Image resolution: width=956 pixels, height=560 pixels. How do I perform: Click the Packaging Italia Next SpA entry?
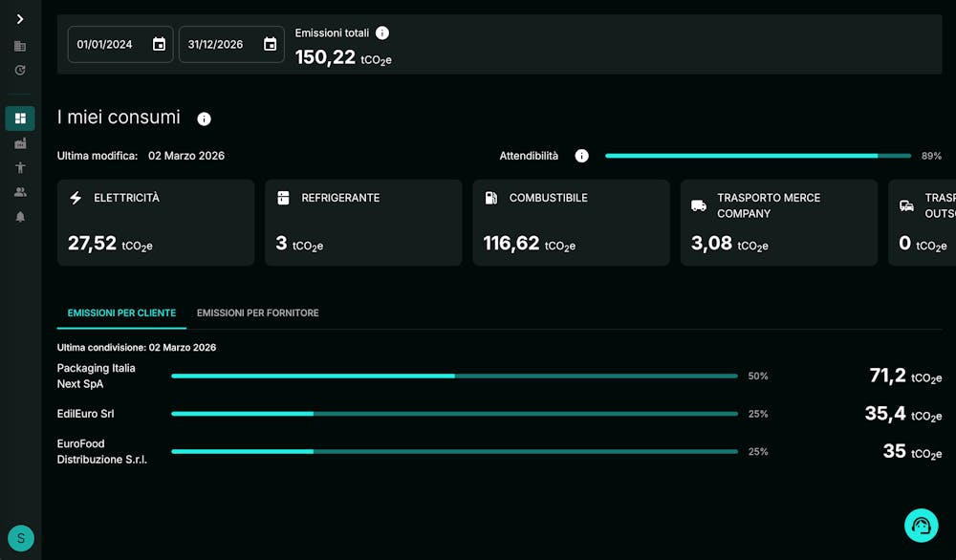[97, 376]
